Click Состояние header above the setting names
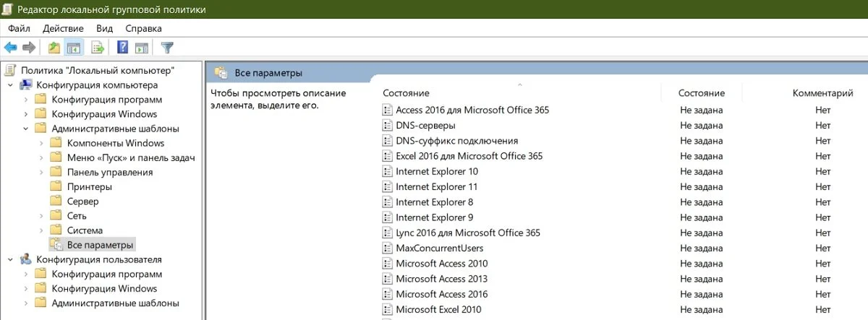The width and height of the screenshot is (868, 320). (406, 93)
